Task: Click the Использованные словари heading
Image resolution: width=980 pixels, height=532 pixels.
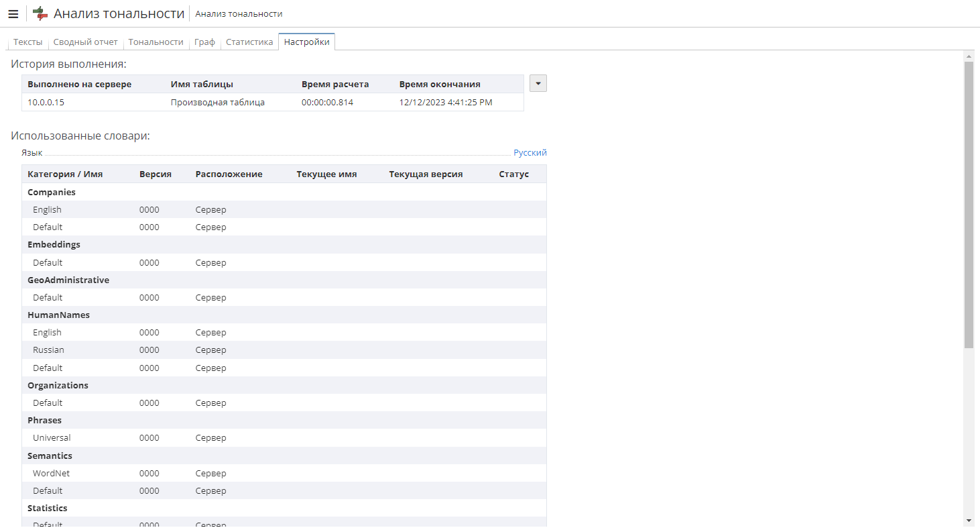Action: [x=80, y=136]
